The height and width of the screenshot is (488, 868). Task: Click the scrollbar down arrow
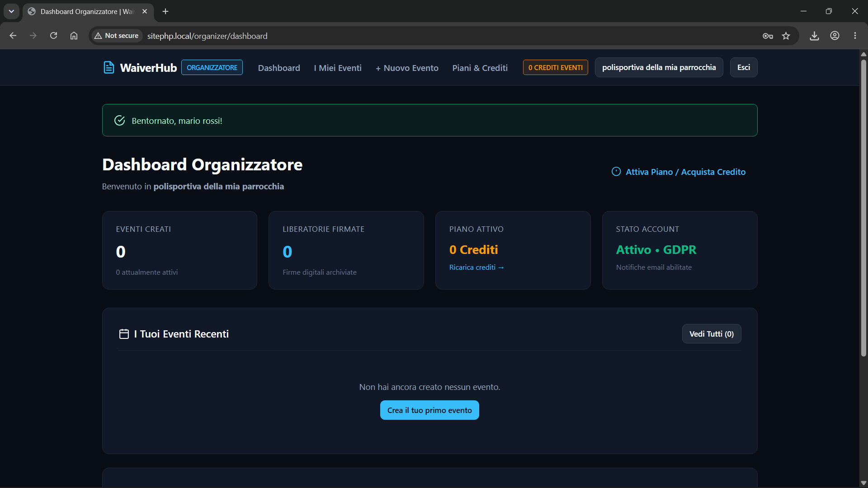point(863,483)
